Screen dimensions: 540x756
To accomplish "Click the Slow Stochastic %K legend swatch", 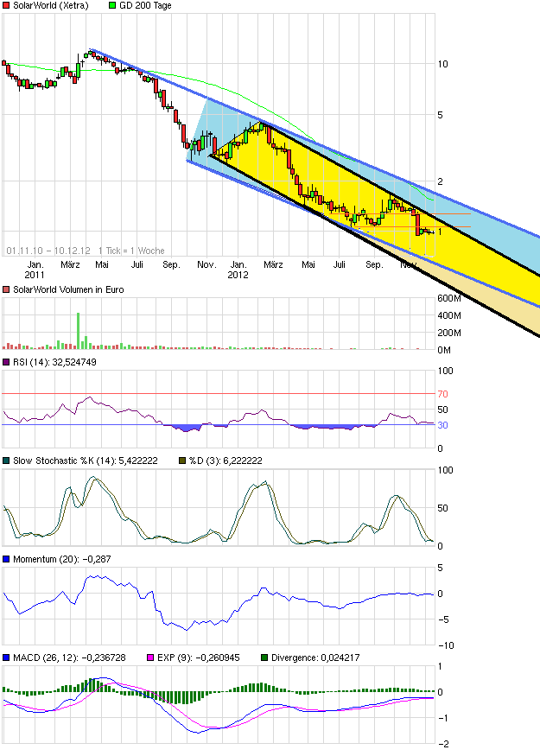I will [6, 461].
